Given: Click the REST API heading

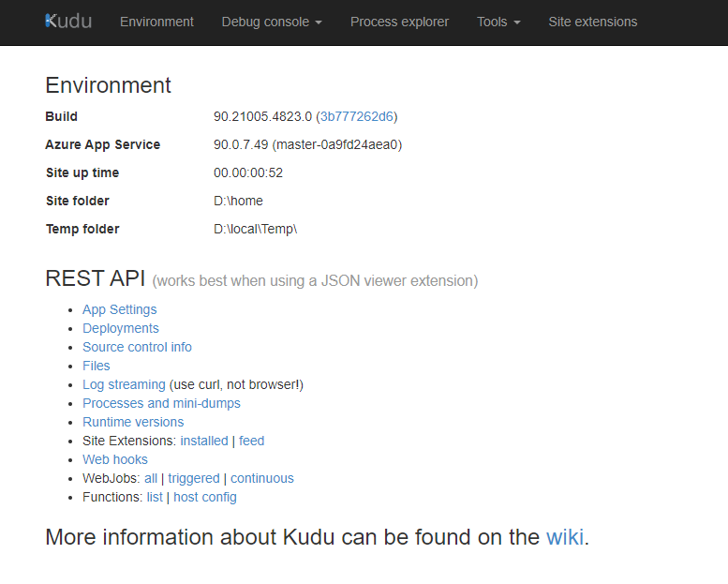Looking at the screenshot, I should click(x=96, y=278).
